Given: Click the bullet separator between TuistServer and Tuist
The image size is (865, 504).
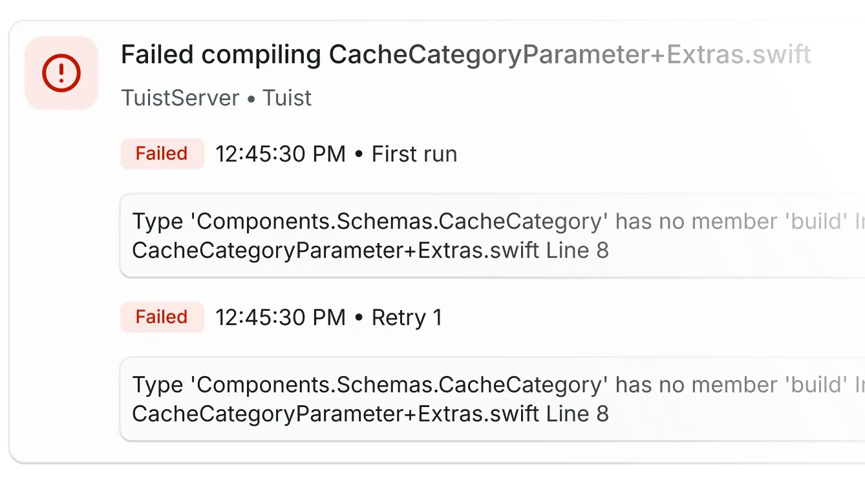Looking at the screenshot, I should [251, 98].
